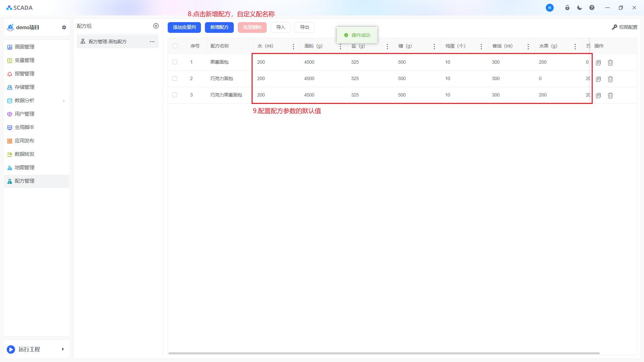Click the lock icon in title bar
644x362 pixels.
pyautogui.click(x=567, y=8)
